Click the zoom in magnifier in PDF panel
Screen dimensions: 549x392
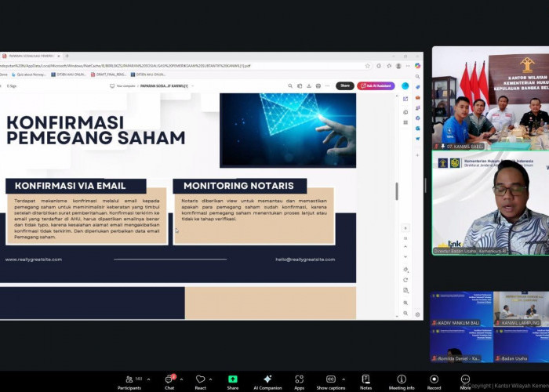405,303
